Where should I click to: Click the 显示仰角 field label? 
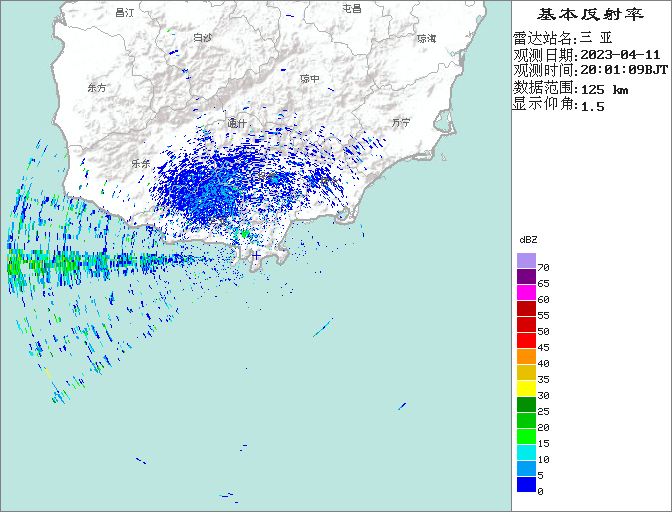tap(543, 104)
